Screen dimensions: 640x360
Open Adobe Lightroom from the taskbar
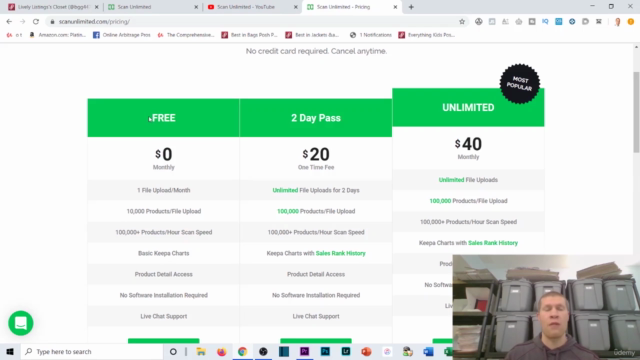[x=346, y=351]
